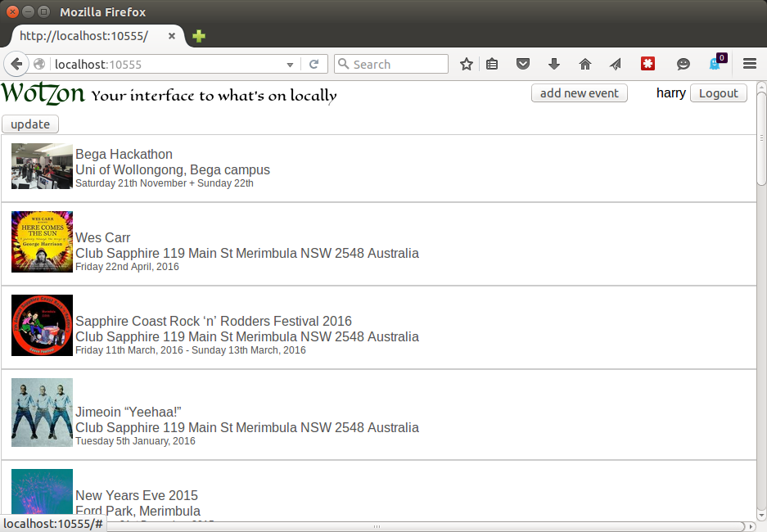Click the 'add new event' button
767x532 pixels.
coord(580,93)
